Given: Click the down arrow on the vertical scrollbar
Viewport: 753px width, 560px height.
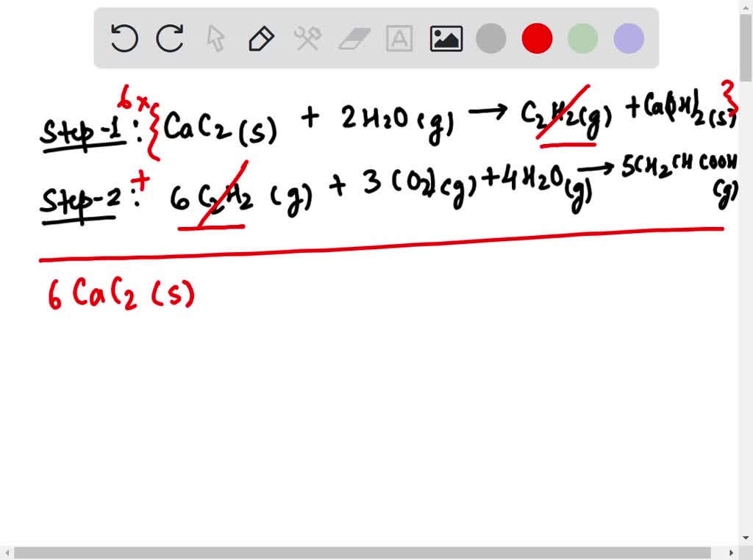Looking at the screenshot, I should coord(746,537).
